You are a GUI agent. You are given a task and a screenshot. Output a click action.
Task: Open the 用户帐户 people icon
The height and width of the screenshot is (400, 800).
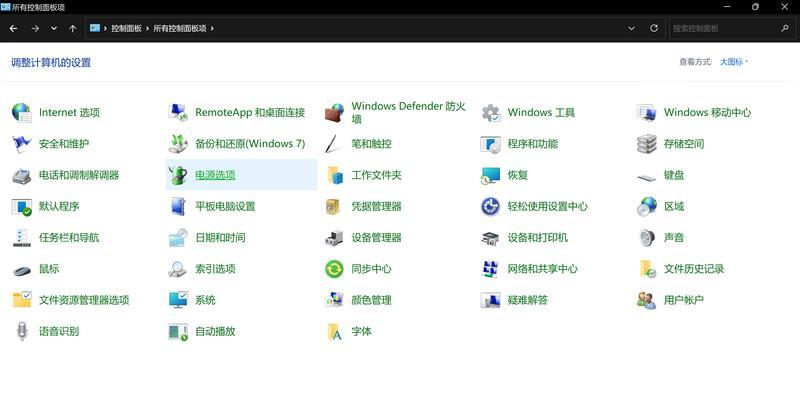pyautogui.click(x=647, y=300)
